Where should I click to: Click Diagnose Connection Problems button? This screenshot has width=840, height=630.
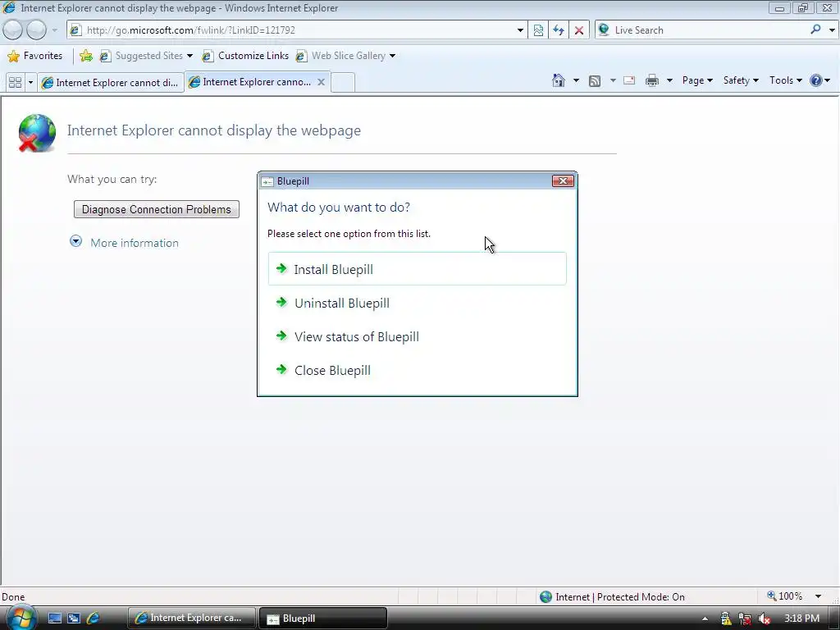coord(157,209)
